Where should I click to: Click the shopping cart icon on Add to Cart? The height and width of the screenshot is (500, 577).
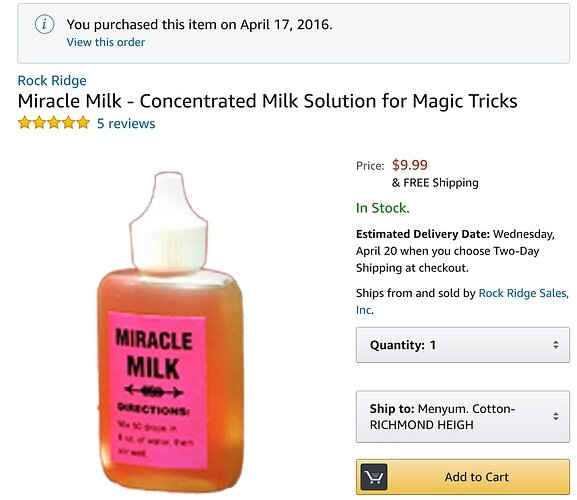coord(374,477)
